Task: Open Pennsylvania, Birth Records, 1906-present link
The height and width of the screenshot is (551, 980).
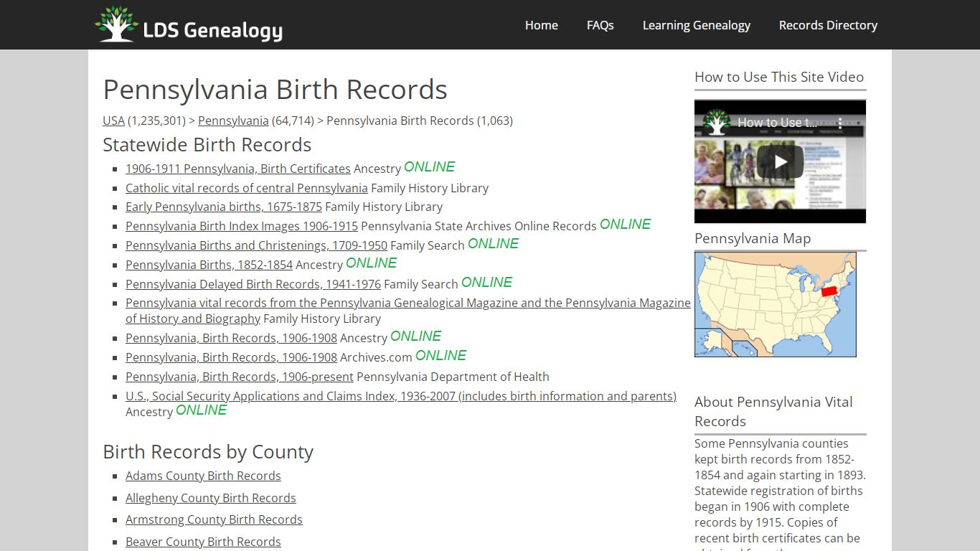Action: tap(240, 377)
